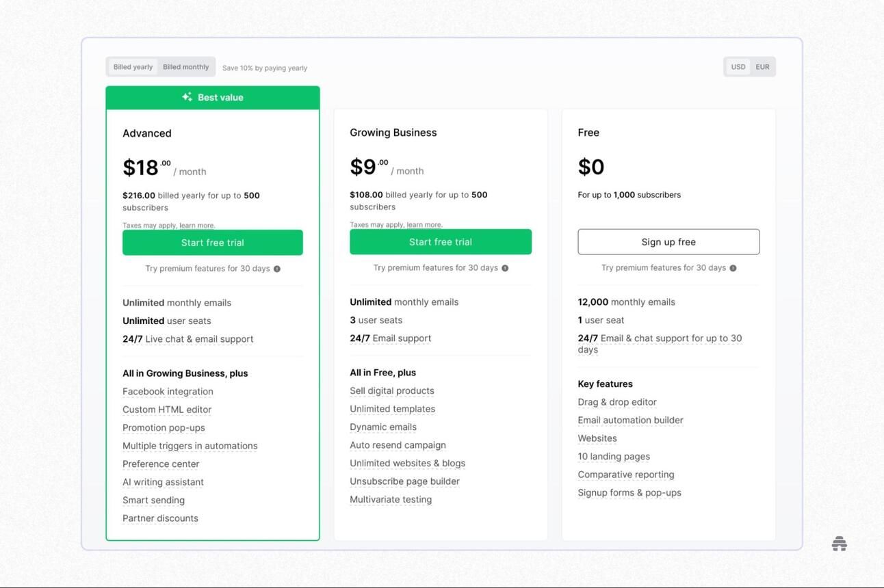Viewport: 884px width, 588px height.
Task: Click Unlimited monthly emails in Growing Business
Action: pos(404,302)
